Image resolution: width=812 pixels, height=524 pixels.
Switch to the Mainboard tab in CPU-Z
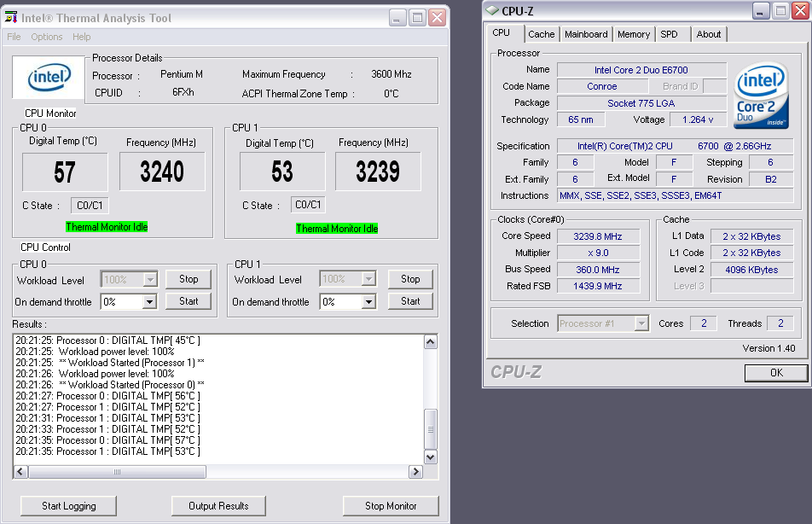coord(586,34)
